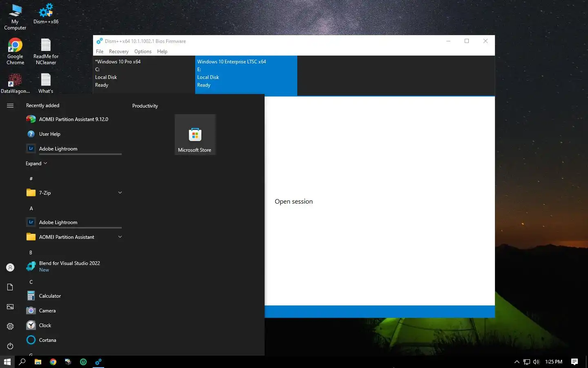Screen dimensions: 588x368
Task: Open the Documents icon in Start sidebar
Action: point(10,287)
